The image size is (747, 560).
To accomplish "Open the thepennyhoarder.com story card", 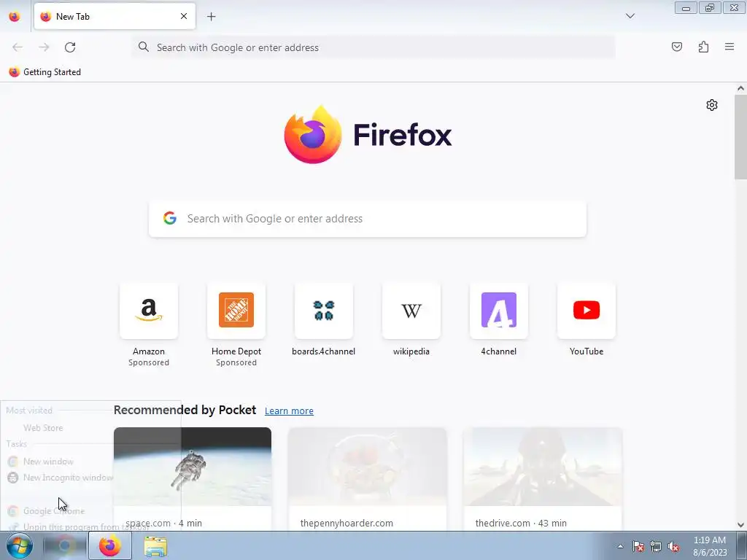I will tap(368, 479).
